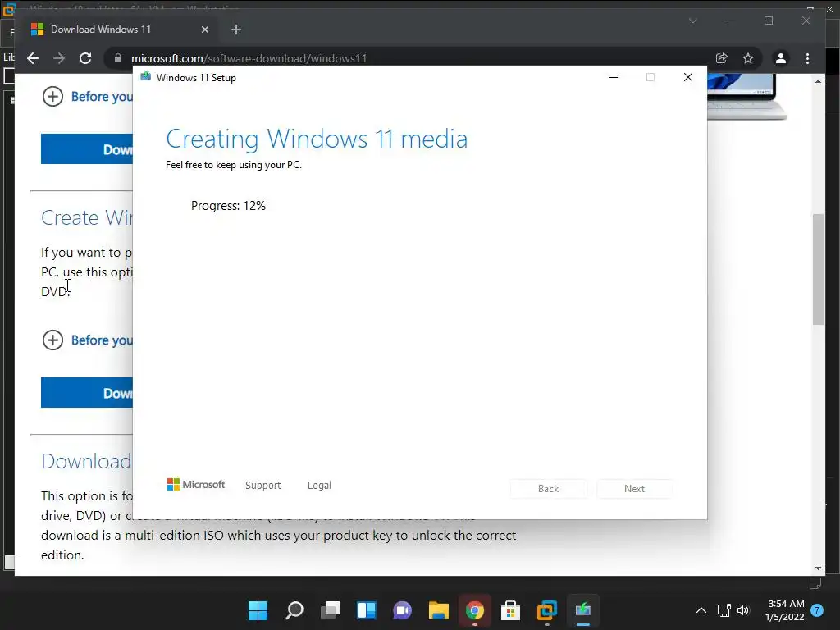Open notification badge showing 7
Image resolution: width=840 pixels, height=630 pixels.
point(817,610)
